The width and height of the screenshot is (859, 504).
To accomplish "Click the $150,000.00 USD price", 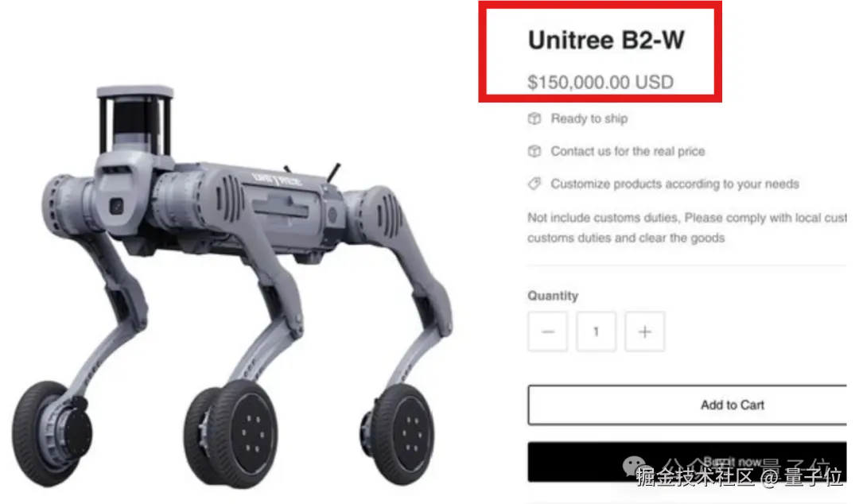I will pos(601,82).
